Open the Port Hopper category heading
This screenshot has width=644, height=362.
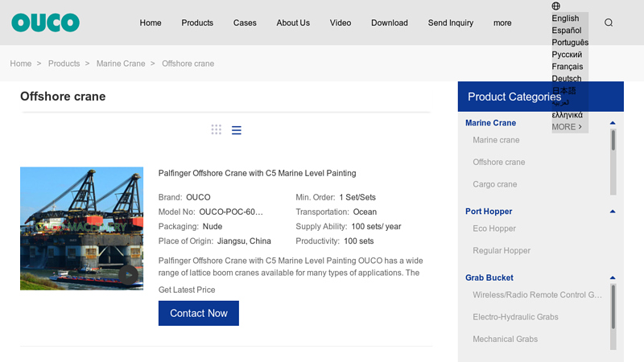tap(489, 212)
